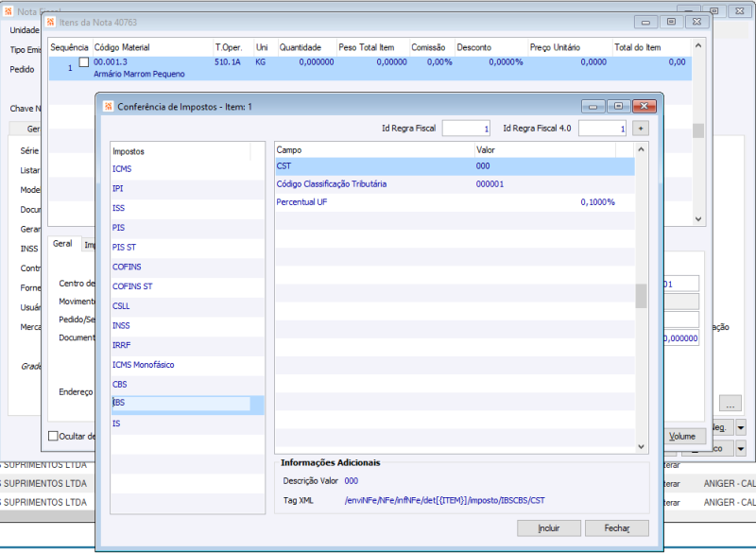Click the scroll down arrow of Campo grid
The height and width of the screenshot is (553, 756).
tap(641, 447)
